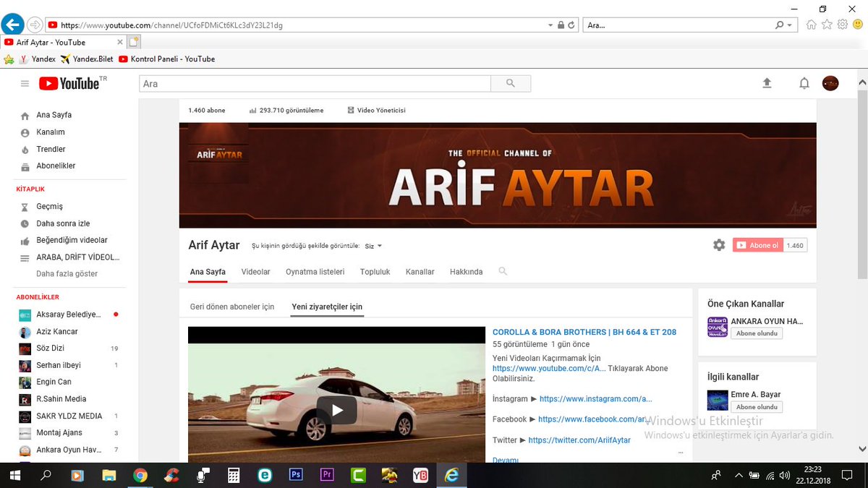Image resolution: width=868 pixels, height=488 pixels.
Task: Click the browser address bar URL
Action: pyautogui.click(x=172, y=25)
